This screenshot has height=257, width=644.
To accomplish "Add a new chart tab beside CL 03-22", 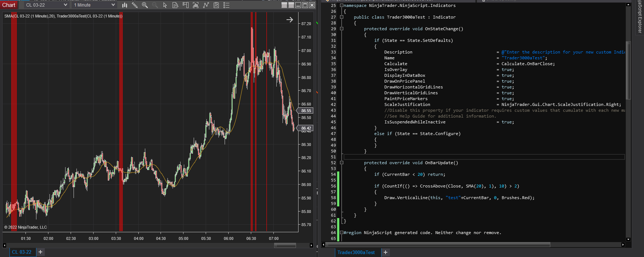I will (40, 252).
